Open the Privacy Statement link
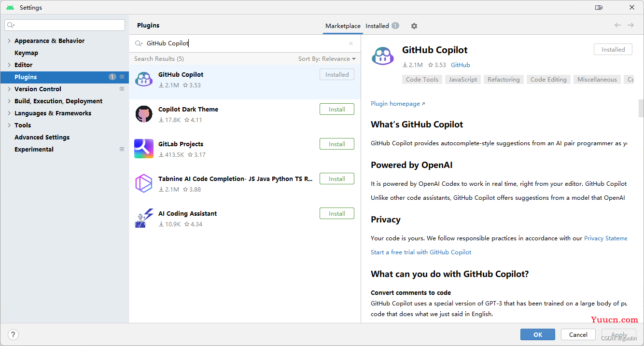The image size is (644, 346). click(606, 238)
